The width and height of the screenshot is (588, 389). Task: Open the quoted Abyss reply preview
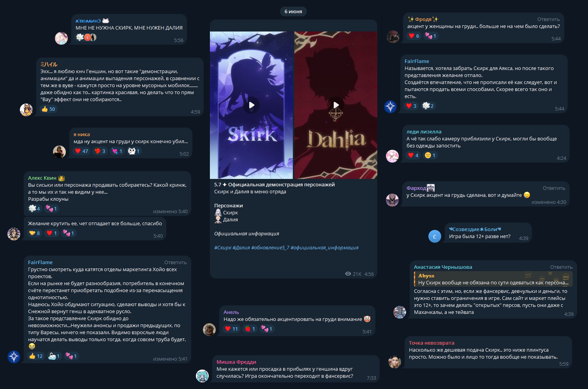[493, 279]
